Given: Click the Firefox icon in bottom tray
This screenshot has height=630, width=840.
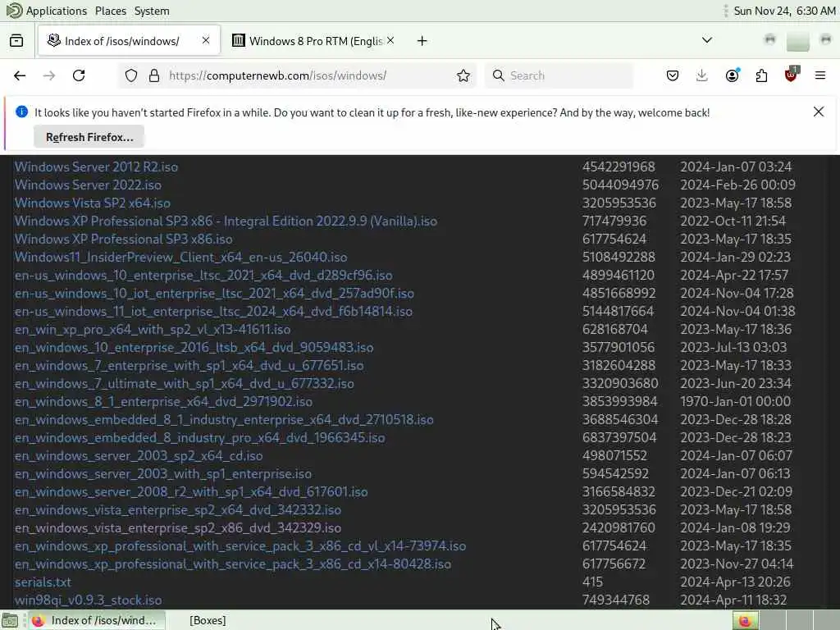Looking at the screenshot, I should 745,621.
